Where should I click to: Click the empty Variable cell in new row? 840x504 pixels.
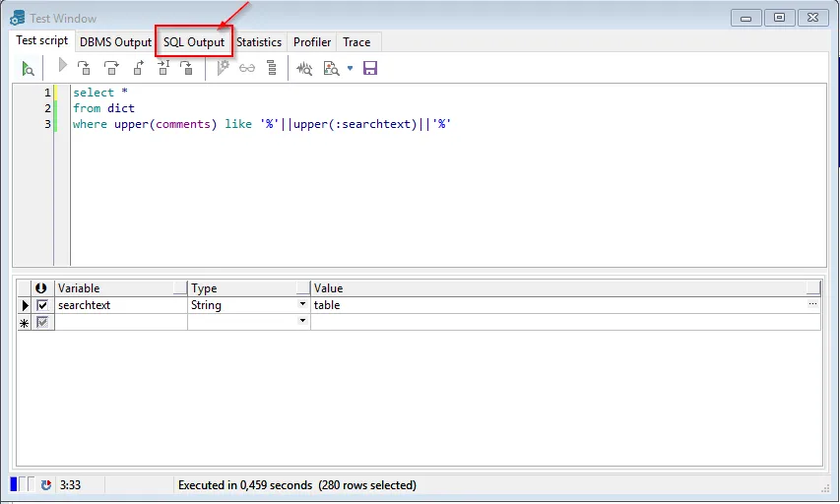click(x=121, y=322)
